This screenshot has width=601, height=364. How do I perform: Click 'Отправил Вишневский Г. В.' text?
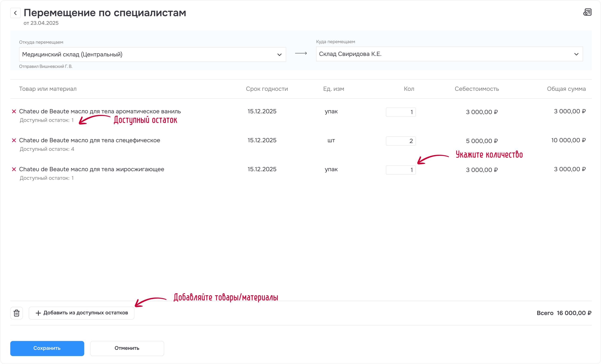point(46,66)
